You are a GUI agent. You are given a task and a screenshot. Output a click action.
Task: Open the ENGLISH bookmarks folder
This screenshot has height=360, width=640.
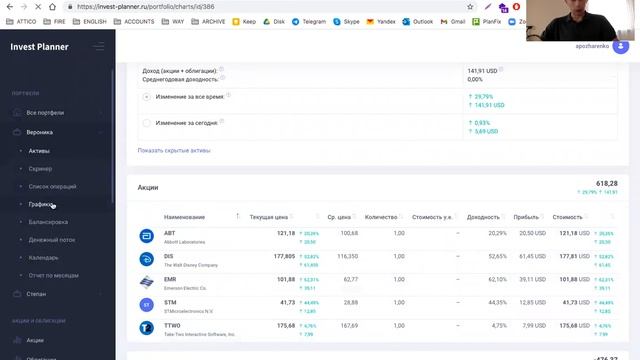[x=89, y=22]
